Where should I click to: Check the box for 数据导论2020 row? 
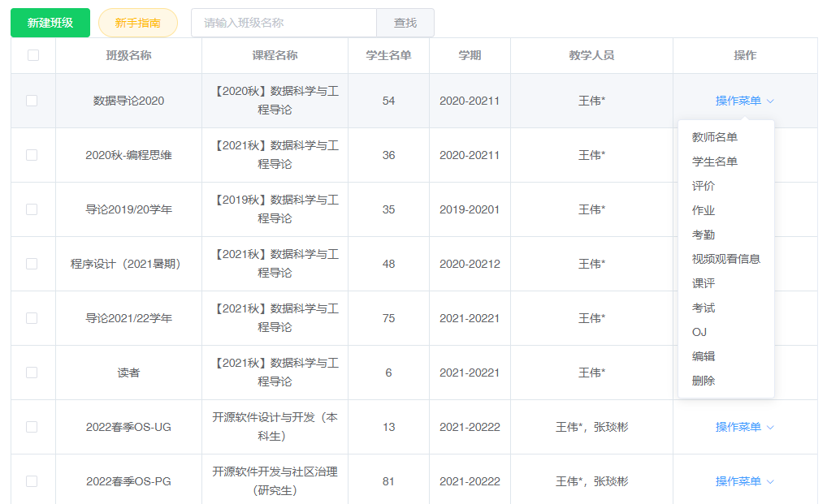pos(32,101)
